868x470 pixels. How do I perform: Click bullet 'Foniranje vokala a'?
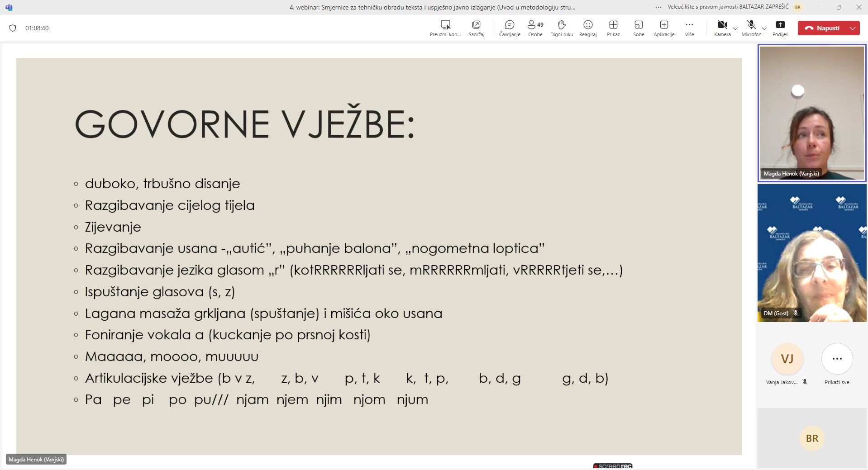[x=228, y=335]
